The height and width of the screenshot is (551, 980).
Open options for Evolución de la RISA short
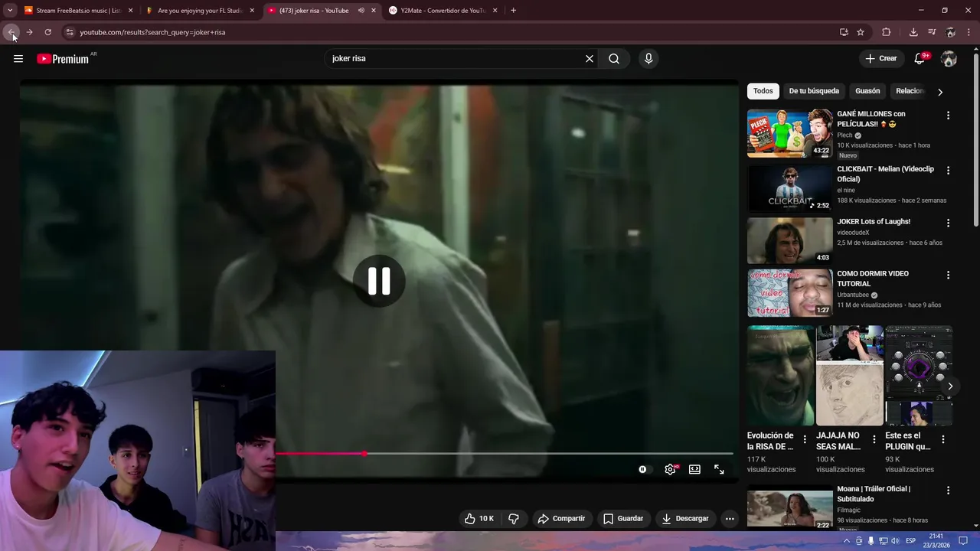tap(805, 439)
